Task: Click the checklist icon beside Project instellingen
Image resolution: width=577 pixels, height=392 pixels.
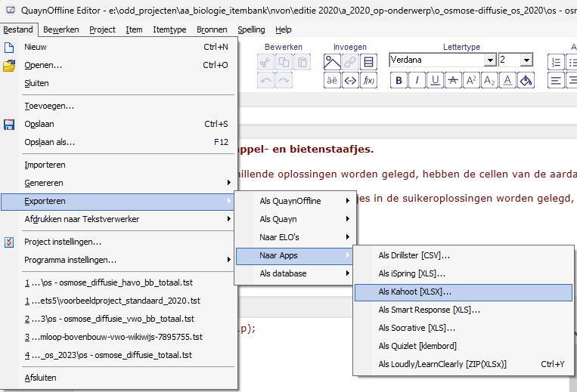Action: point(9,242)
